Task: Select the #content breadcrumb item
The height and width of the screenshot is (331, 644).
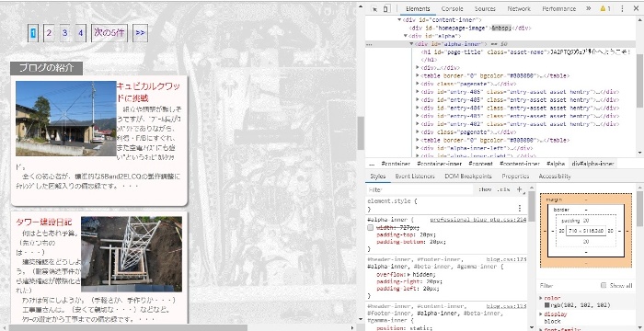Action: [x=480, y=164]
